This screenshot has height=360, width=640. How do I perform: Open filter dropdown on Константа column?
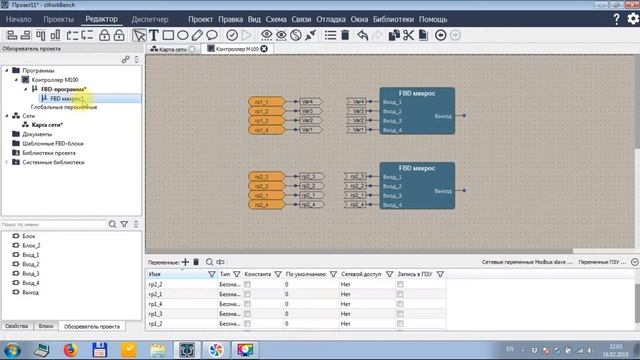coord(278,274)
